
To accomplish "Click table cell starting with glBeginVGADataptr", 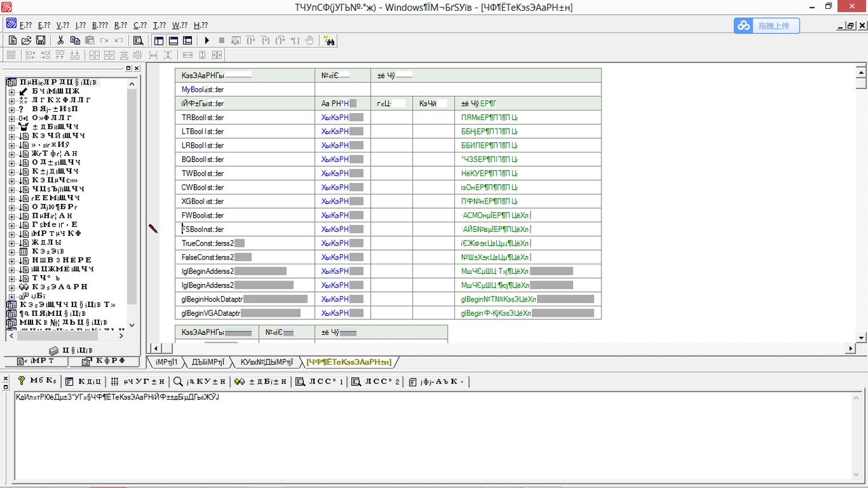I will (x=245, y=313).
